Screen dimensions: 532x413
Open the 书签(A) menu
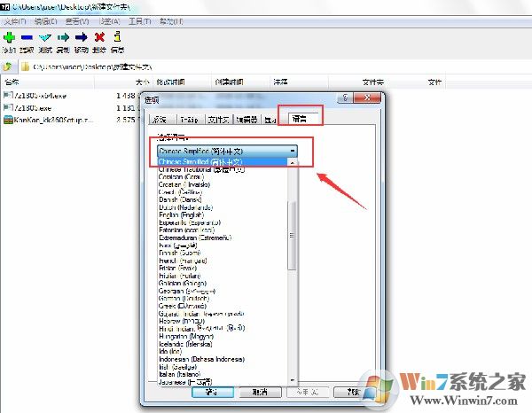point(110,21)
